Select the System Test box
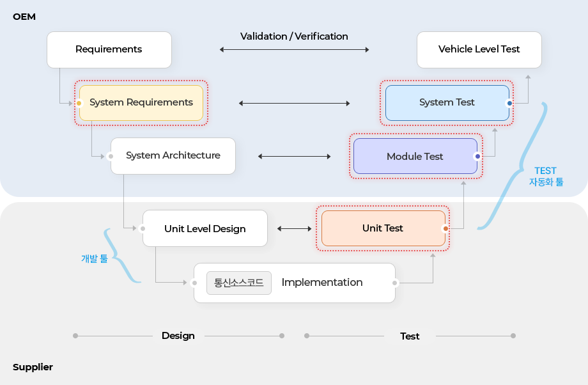Screen dimensions: 588x385 tap(447, 103)
